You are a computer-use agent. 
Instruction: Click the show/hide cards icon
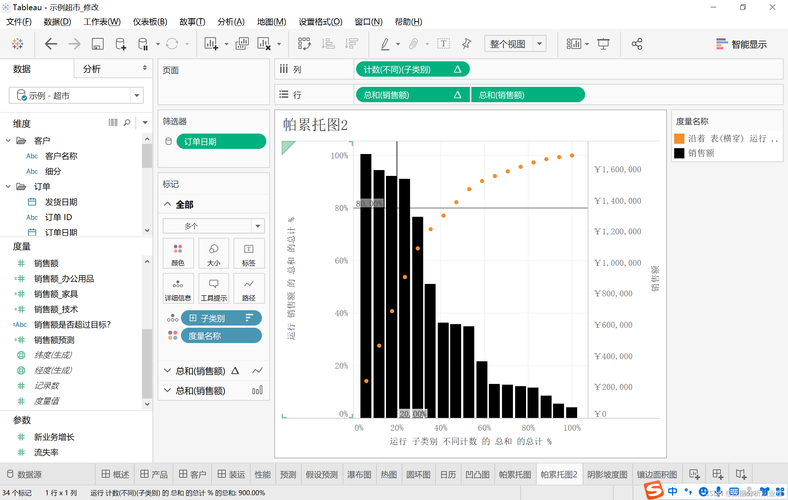point(574,44)
